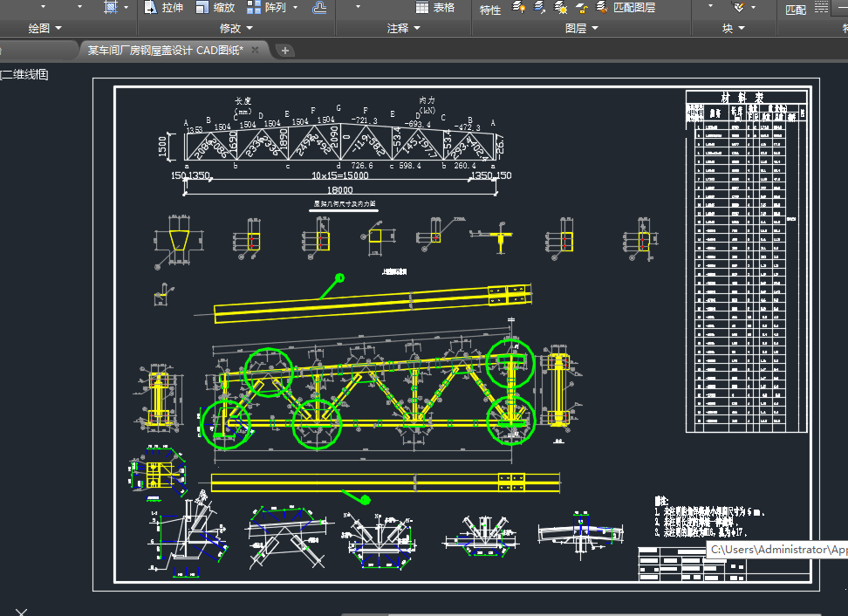Click the layer unlock padlock icon
This screenshot has width=848, height=616.
coord(581,8)
